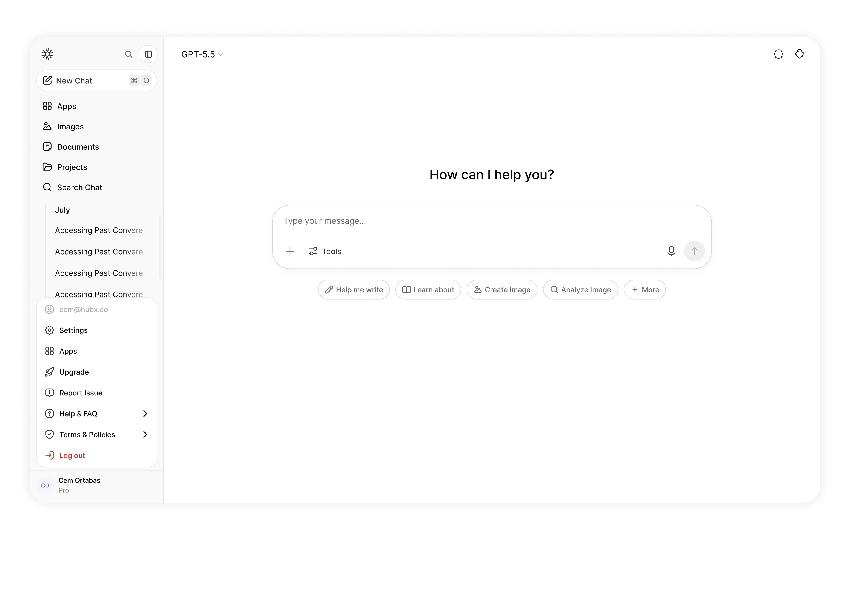The image size is (850, 616).
Task: Click the Help question mark icon
Action: (49, 414)
